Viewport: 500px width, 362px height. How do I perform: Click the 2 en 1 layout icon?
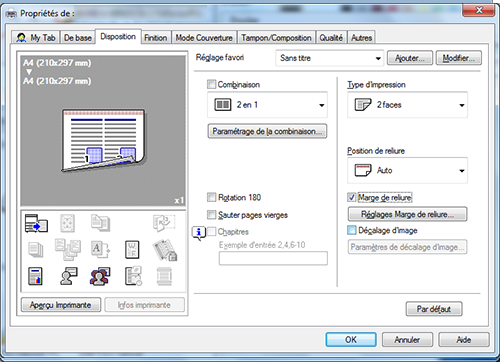pyautogui.click(x=223, y=105)
